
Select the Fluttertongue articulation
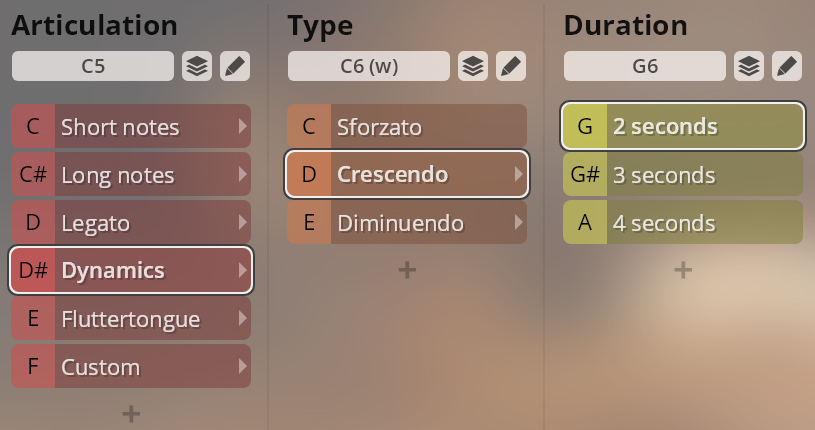click(x=145, y=318)
